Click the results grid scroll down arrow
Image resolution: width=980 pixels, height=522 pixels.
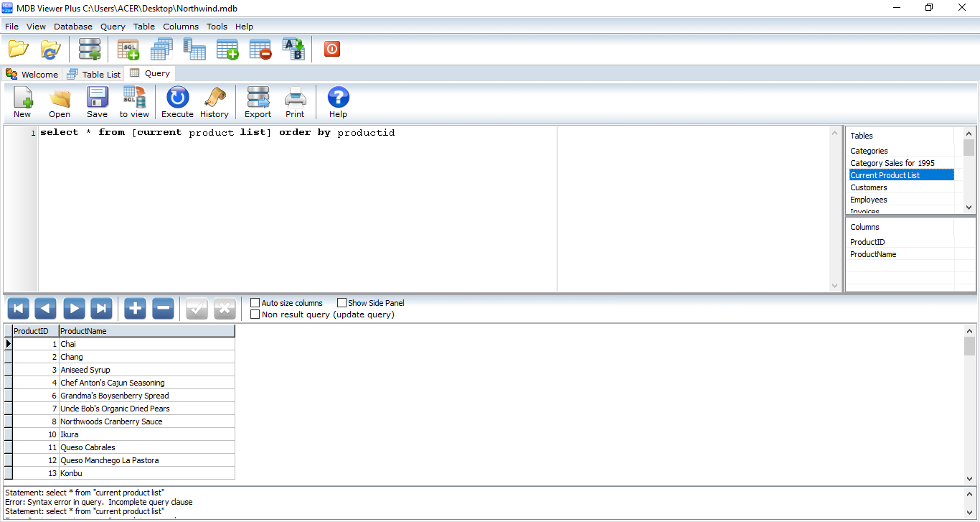[x=969, y=478]
